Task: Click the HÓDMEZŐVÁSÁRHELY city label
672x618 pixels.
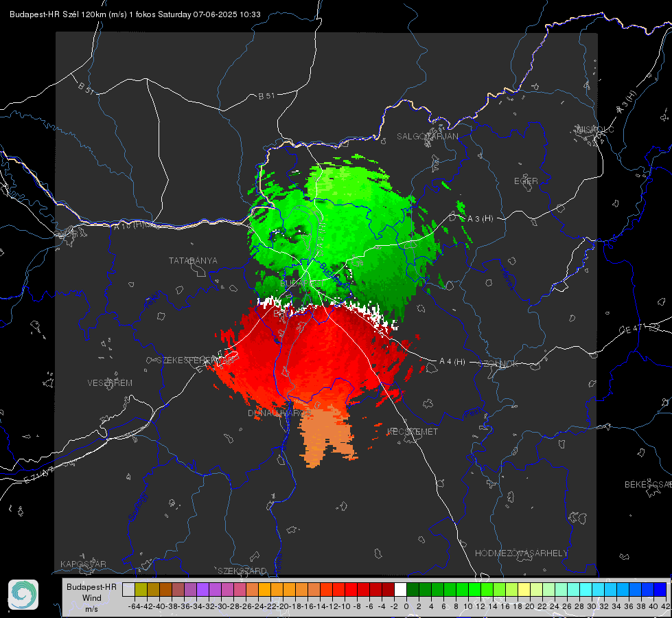Action: [521, 553]
